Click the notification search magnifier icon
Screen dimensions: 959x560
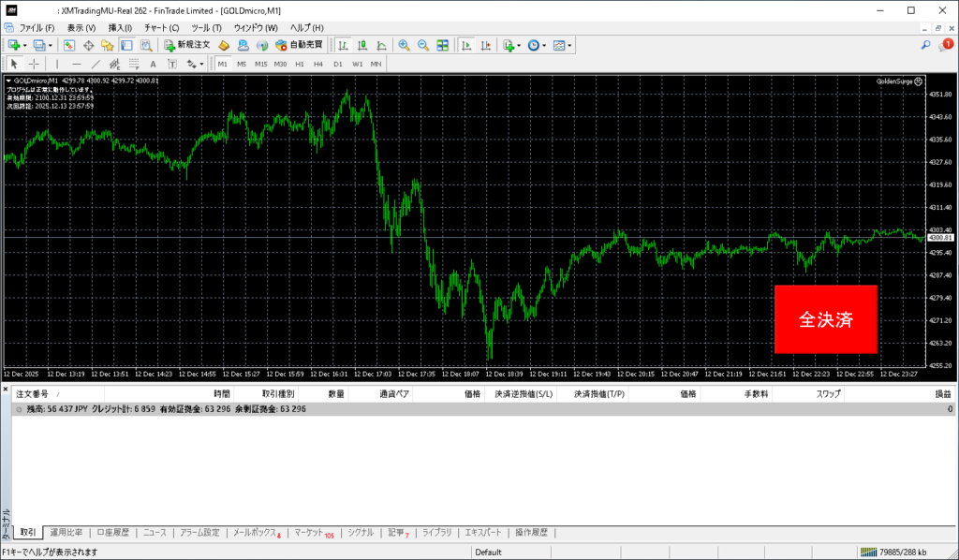pyautogui.click(x=925, y=45)
